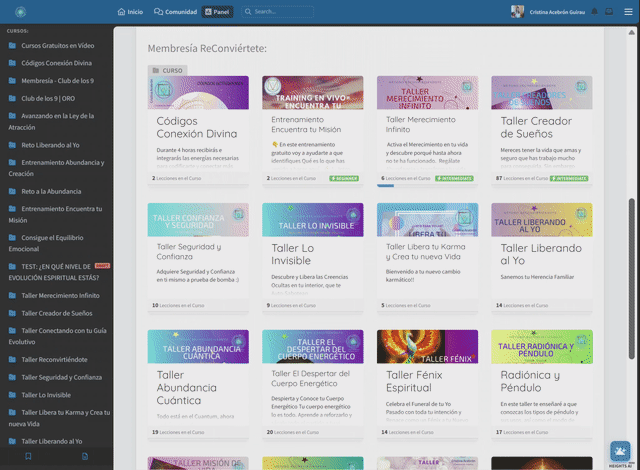Click the bookmark icon below the sidebar
The image size is (640, 470).
(28, 456)
